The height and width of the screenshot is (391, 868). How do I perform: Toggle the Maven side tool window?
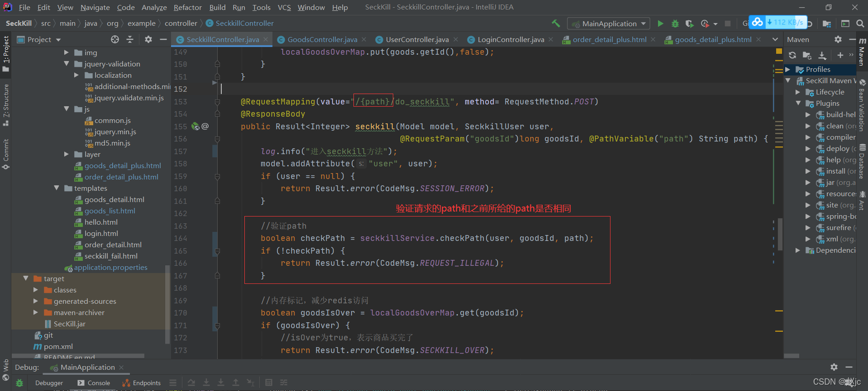[x=863, y=52]
